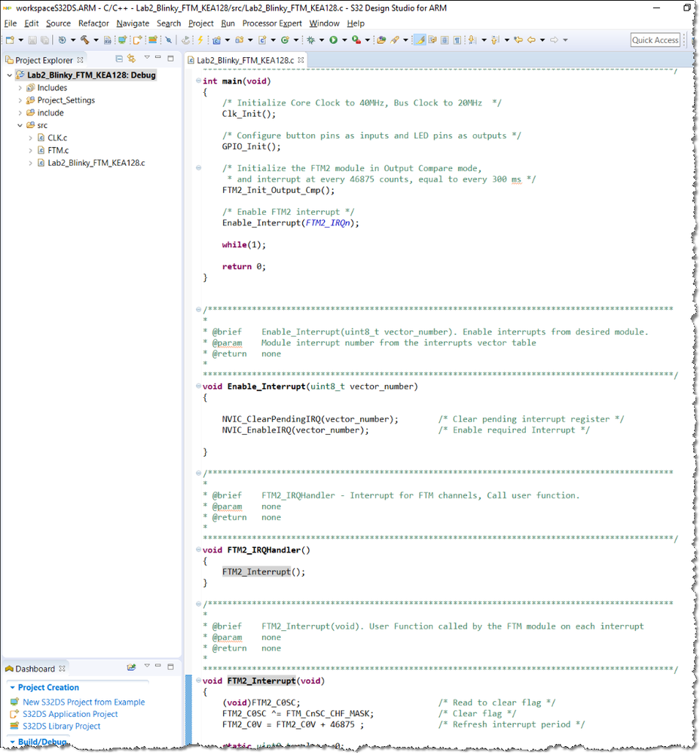Screen dimensions: 700x753
Task: Open the Processor Expert menu
Action: 272,23
